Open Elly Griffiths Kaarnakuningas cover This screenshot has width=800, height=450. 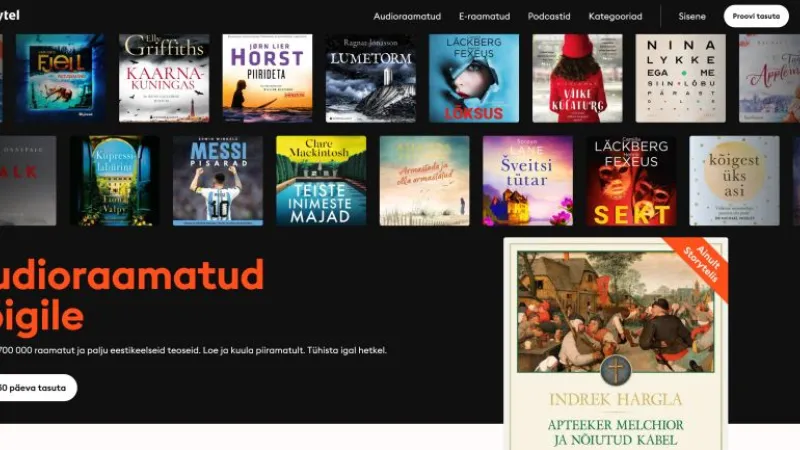coord(164,78)
